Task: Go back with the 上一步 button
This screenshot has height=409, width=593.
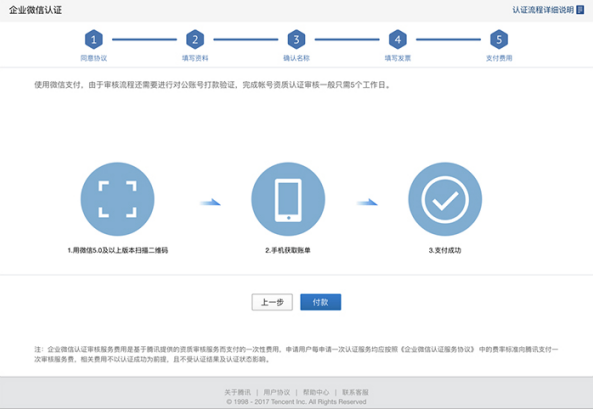Action: coord(272,302)
